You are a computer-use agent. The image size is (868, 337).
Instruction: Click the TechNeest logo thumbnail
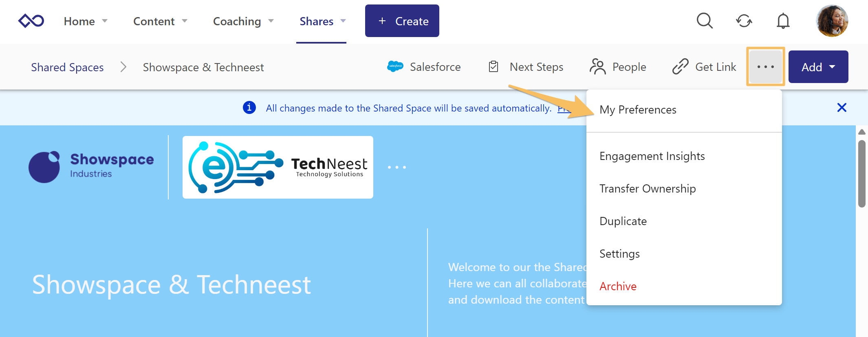(x=278, y=167)
